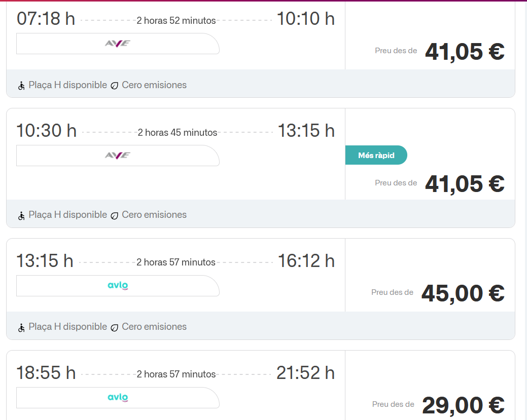The height and width of the screenshot is (420, 527).
Task: Select the 41,05 € price for 07:18 train
Action: point(464,51)
